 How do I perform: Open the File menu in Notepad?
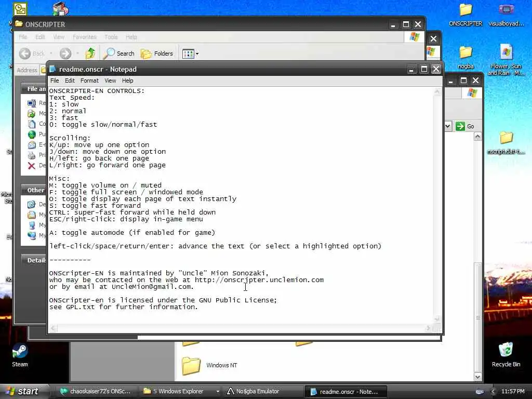tap(55, 81)
